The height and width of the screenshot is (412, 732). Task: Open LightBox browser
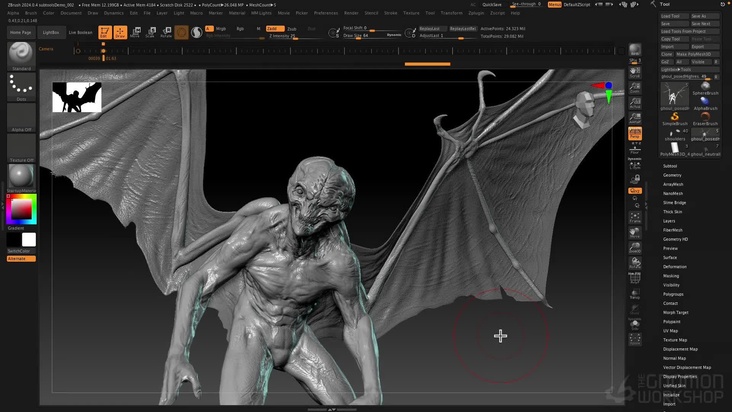(x=50, y=32)
